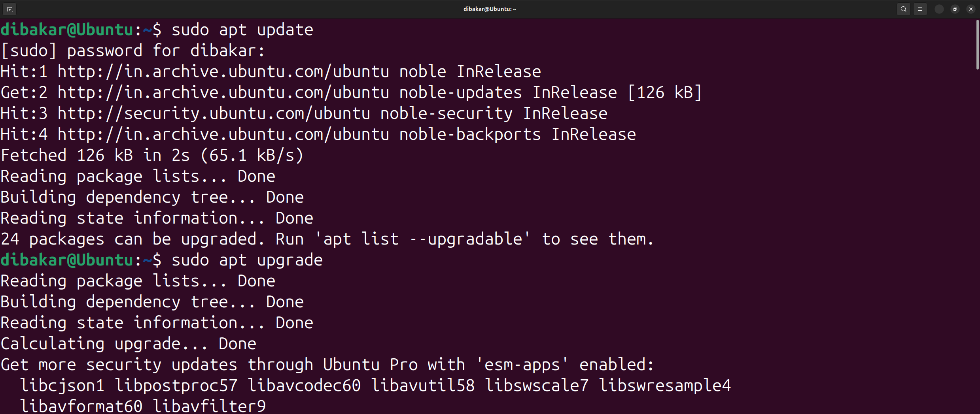Click the '[sudo] password for dibakar:' line

133,51
